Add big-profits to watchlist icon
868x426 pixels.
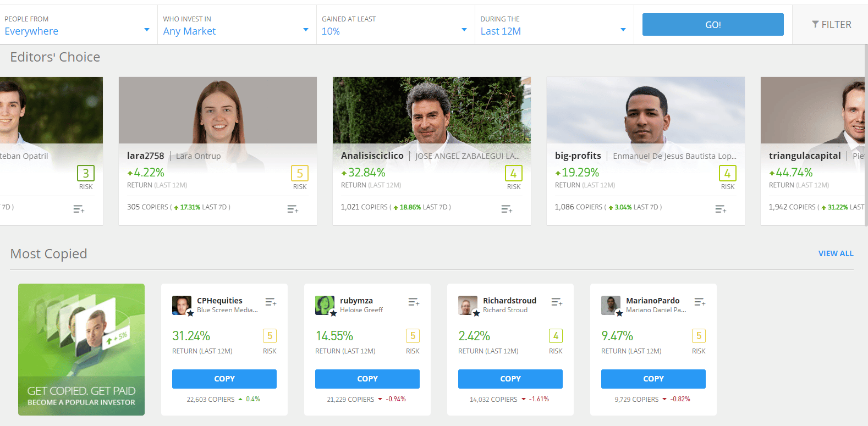click(721, 209)
